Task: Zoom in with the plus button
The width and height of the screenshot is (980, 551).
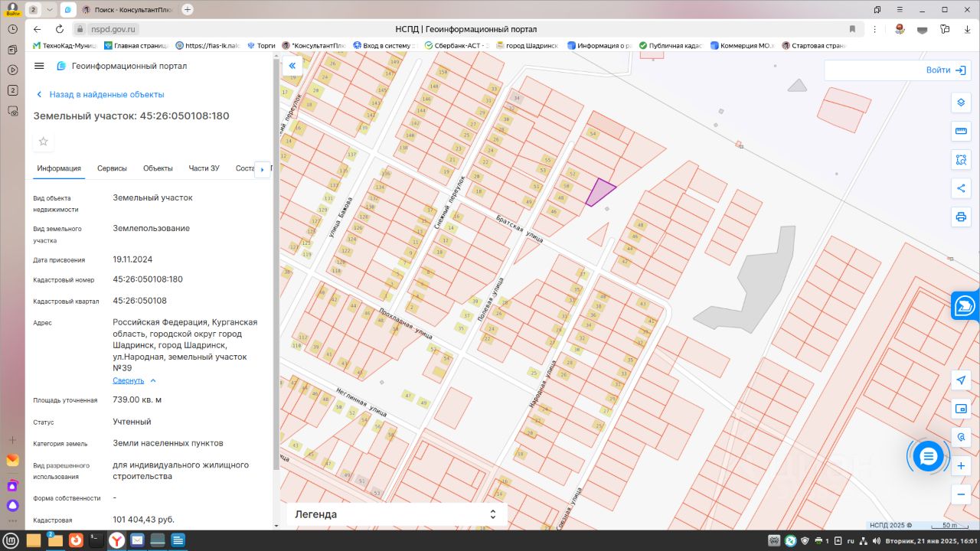Action: (x=961, y=466)
